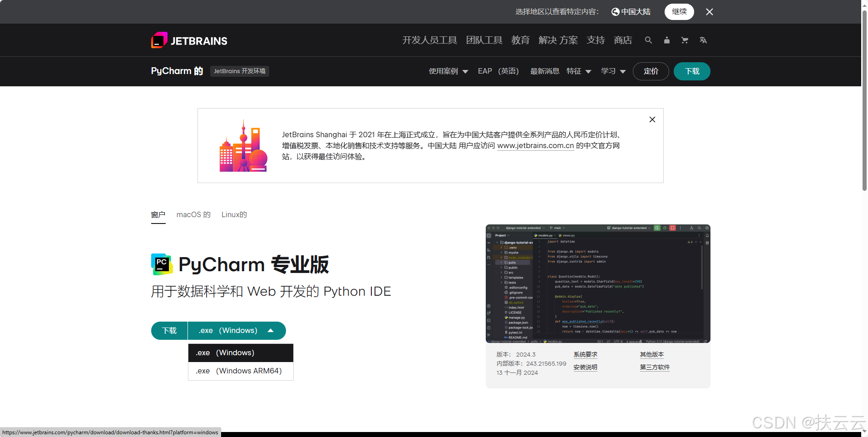Open 最新消息 link
The width and height of the screenshot is (868, 437).
545,71
